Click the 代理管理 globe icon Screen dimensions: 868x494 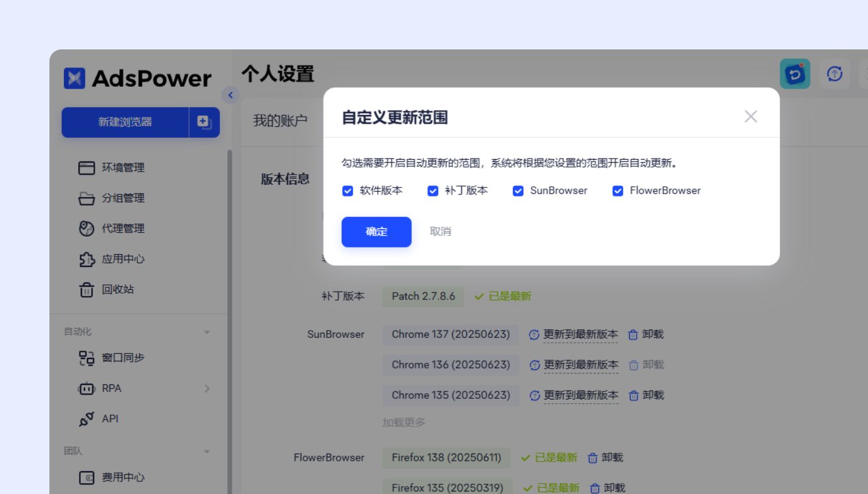point(87,229)
